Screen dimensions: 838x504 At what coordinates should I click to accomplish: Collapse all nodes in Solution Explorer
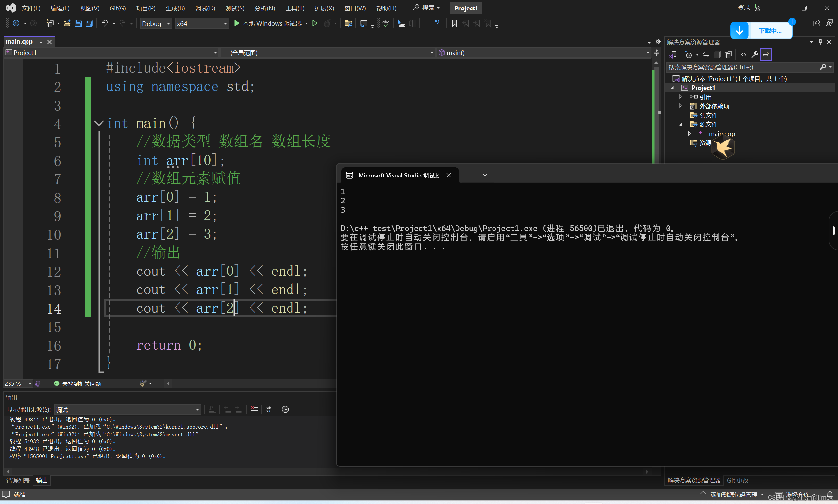click(717, 55)
